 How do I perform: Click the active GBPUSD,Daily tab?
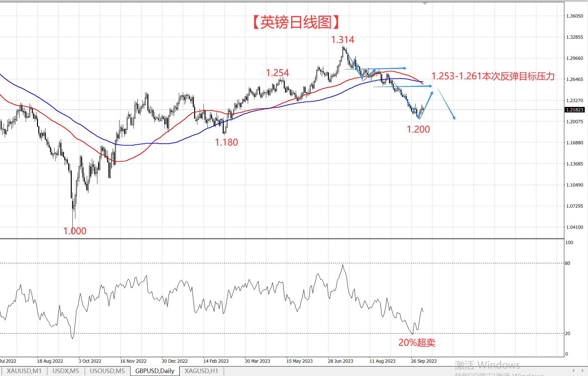[x=155, y=371]
